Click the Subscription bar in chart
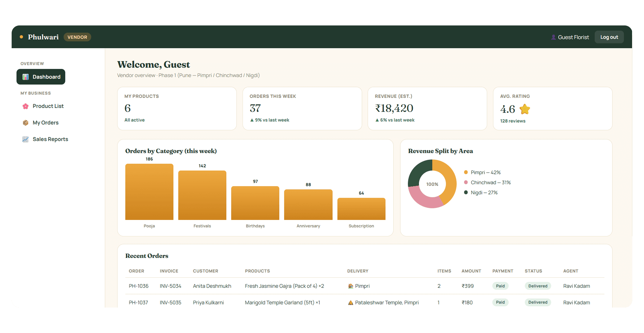This screenshot has width=644, height=333. tap(361, 209)
